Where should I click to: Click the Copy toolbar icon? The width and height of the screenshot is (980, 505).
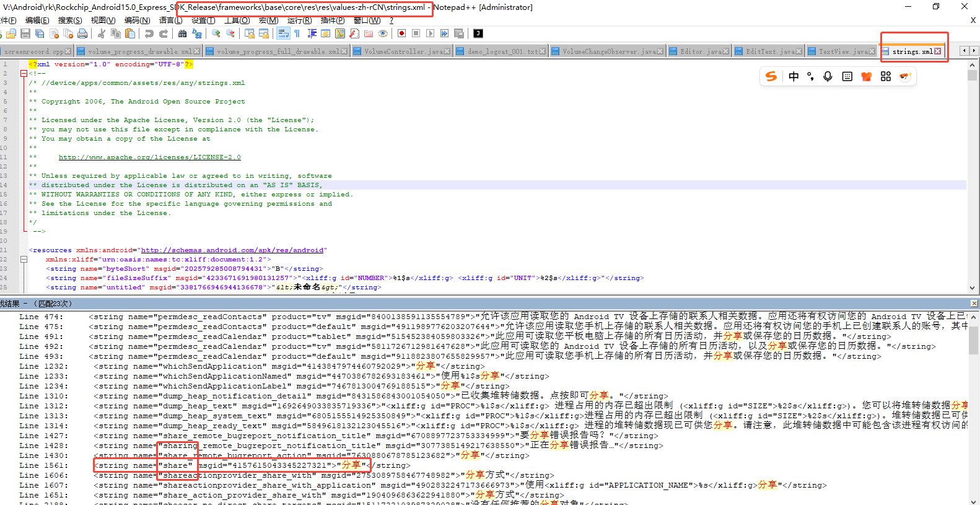[x=115, y=33]
